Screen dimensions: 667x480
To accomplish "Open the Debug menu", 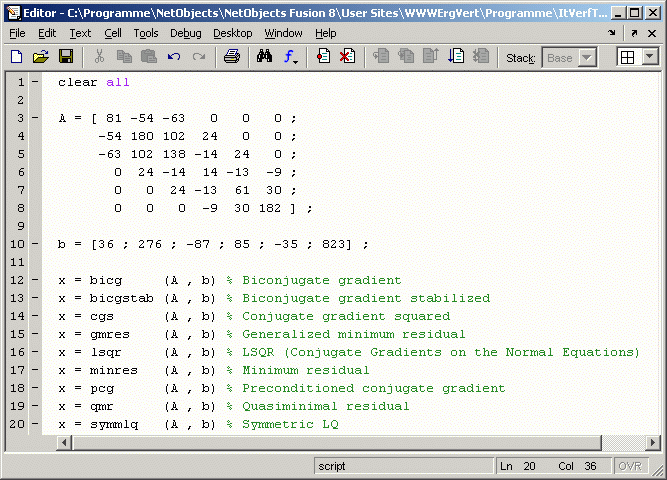I will coord(185,33).
